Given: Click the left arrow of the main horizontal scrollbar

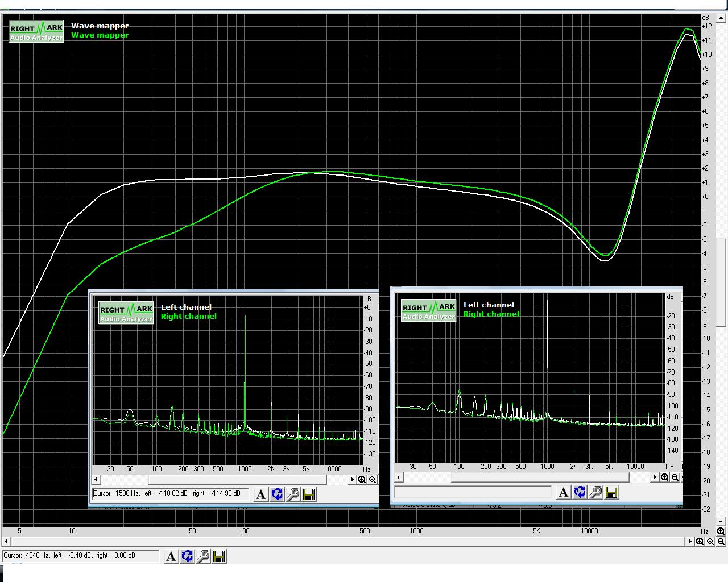Looking at the screenshot, I should 7,541.
